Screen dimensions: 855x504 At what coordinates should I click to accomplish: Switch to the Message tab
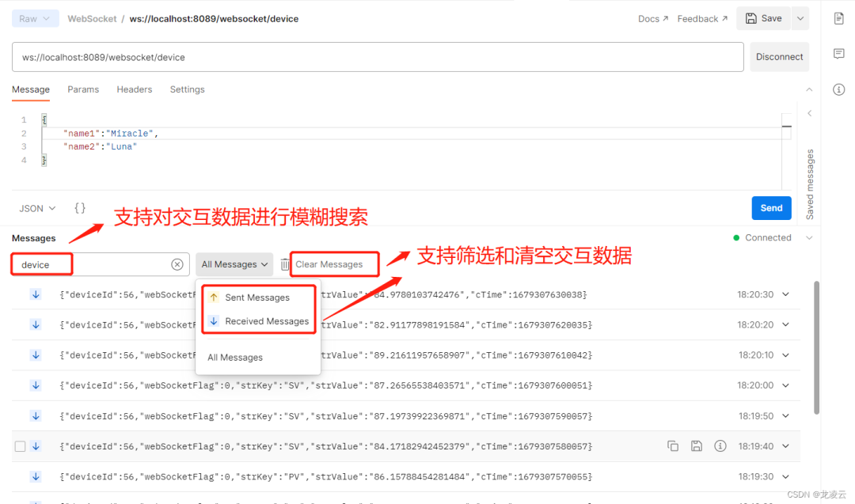tap(31, 89)
